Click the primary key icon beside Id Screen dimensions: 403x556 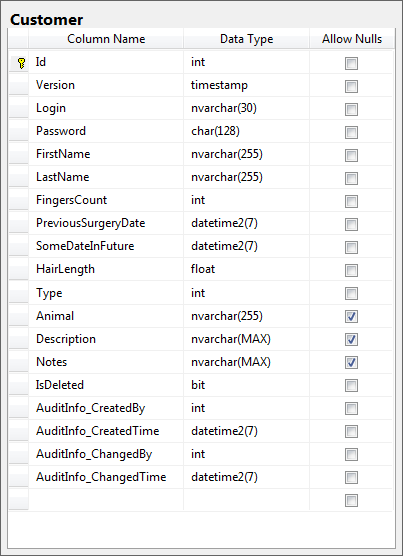21,63
